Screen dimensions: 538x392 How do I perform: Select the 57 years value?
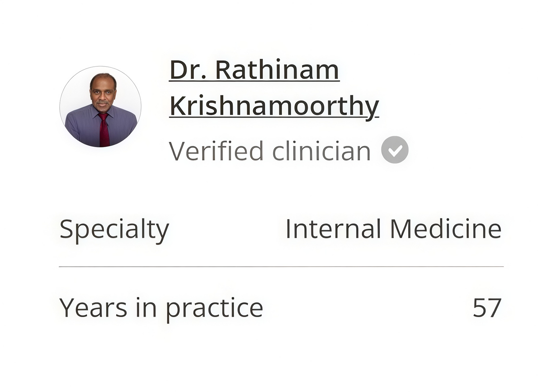pyautogui.click(x=487, y=308)
